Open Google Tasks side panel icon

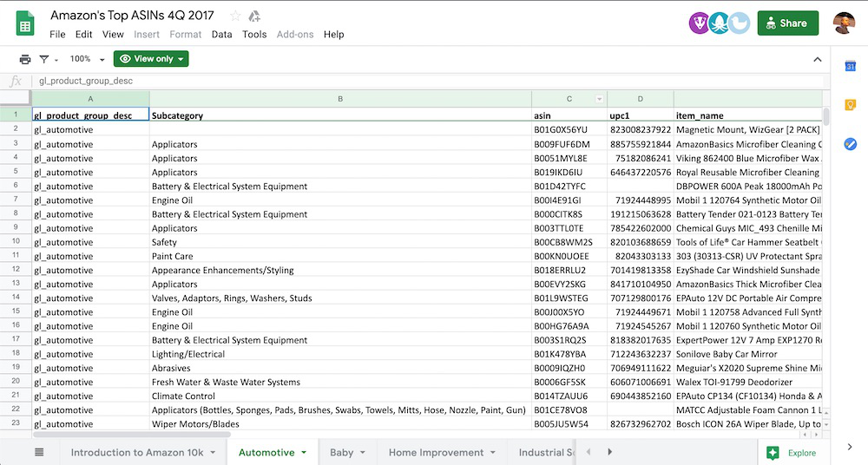(850, 143)
